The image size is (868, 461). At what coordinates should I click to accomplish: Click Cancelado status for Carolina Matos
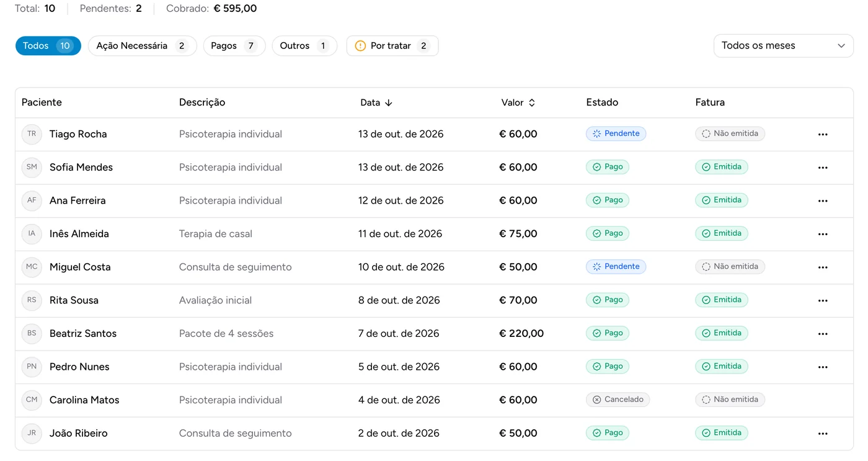tap(618, 400)
